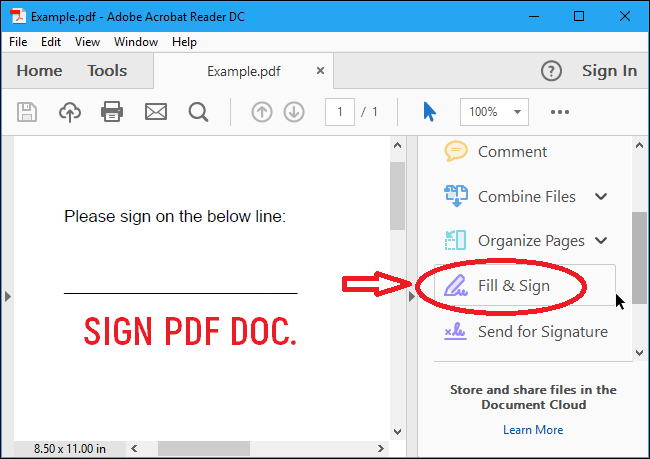Click tools pane vertical scrollbar thumb

click(x=640, y=258)
